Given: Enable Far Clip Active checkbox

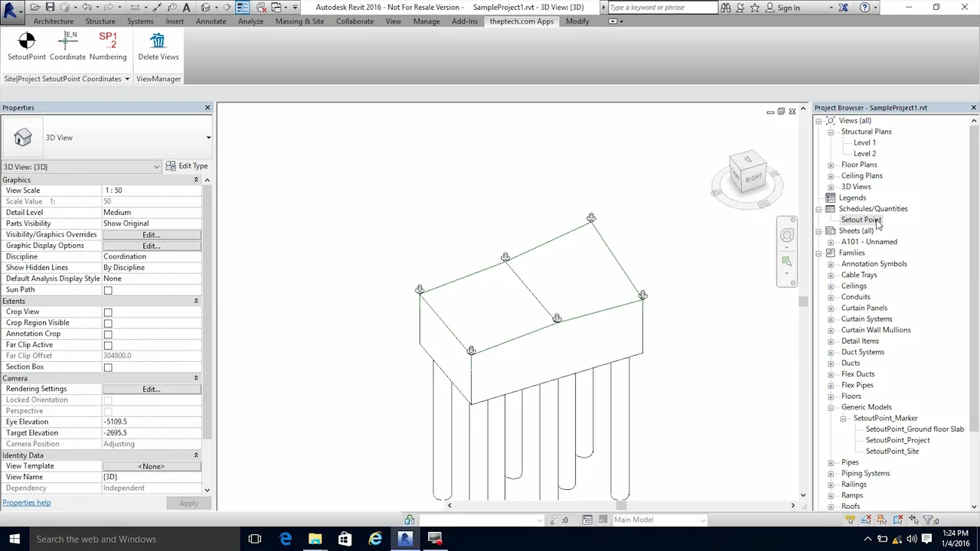Looking at the screenshot, I should coord(108,345).
